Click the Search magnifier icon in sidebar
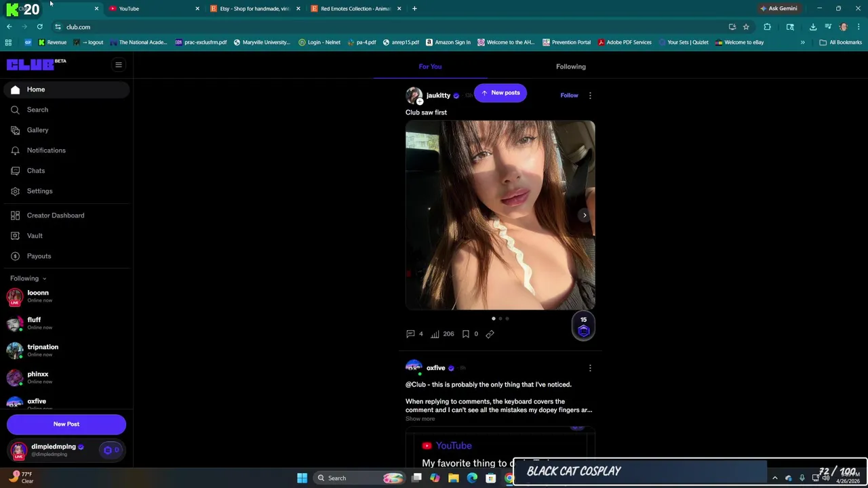The width and height of the screenshot is (868, 488). [x=15, y=110]
